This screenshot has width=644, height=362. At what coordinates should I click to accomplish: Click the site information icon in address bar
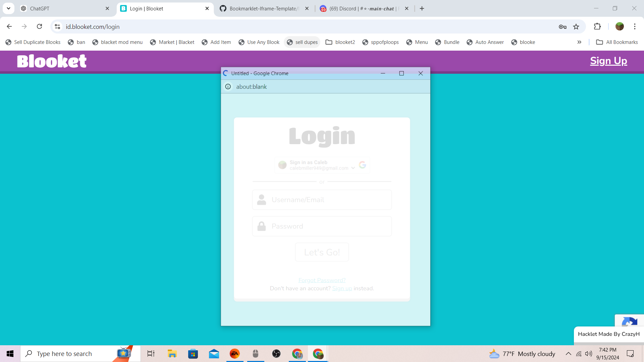point(57,26)
